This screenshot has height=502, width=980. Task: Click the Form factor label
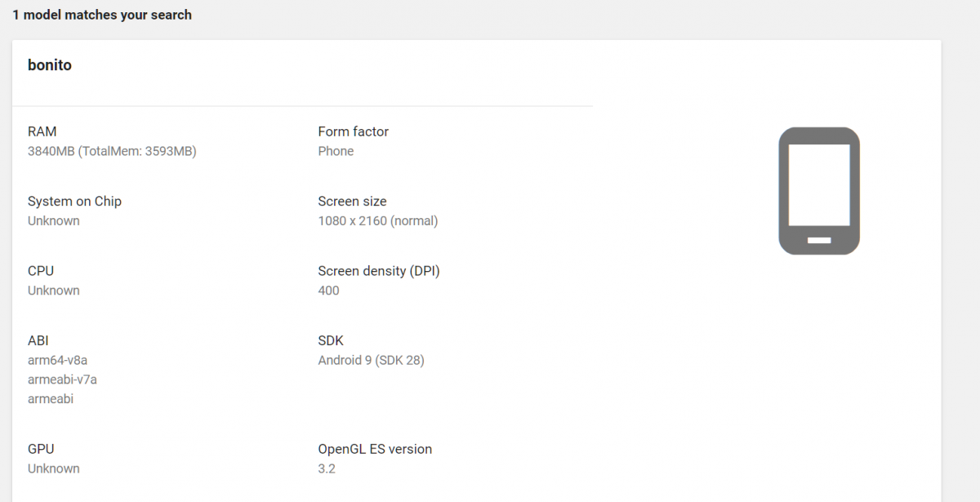point(353,131)
